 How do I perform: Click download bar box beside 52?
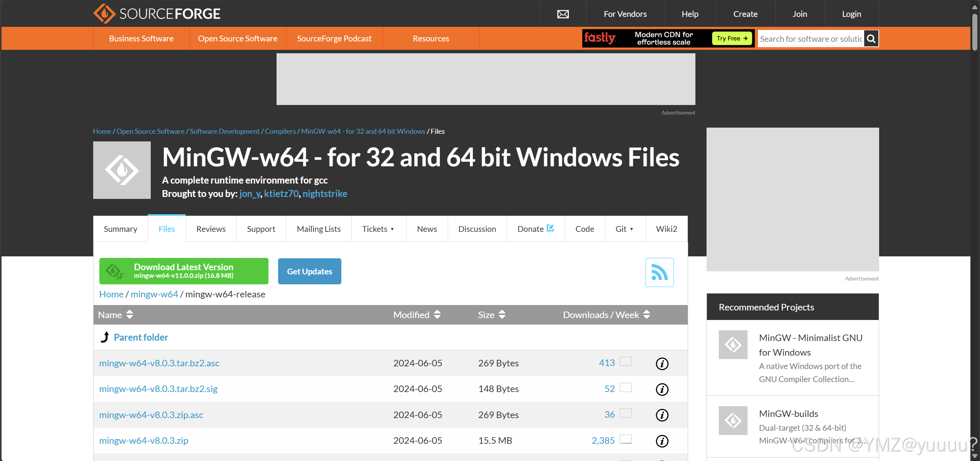[x=626, y=388]
